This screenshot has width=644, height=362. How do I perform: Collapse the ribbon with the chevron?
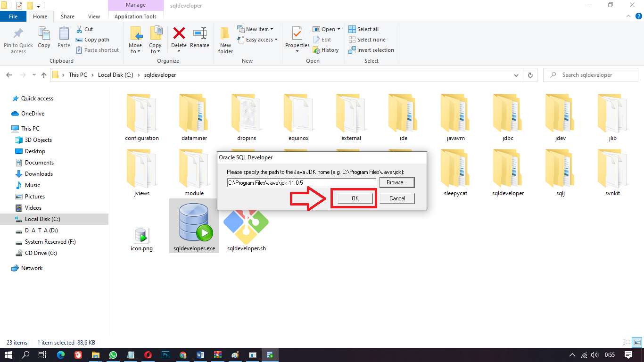tap(627, 16)
